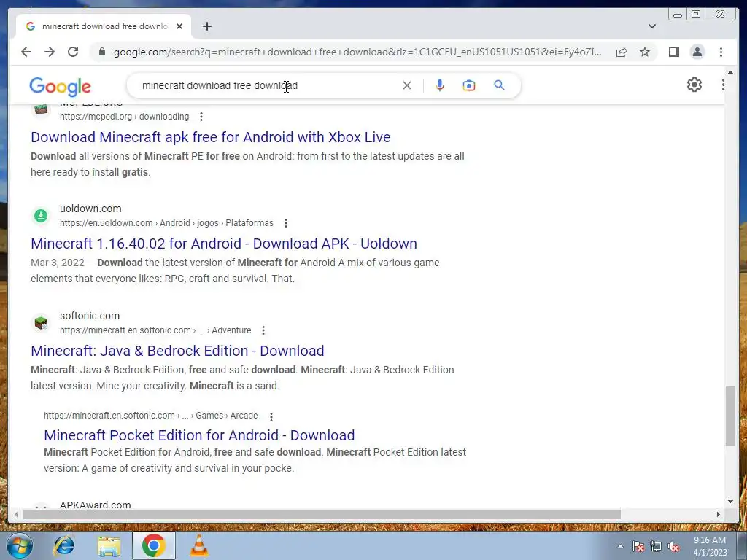Open the clock showing 9:16 AM

[710, 546]
